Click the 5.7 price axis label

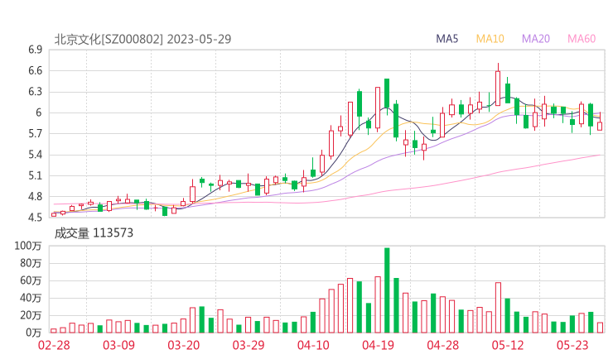[35, 134]
